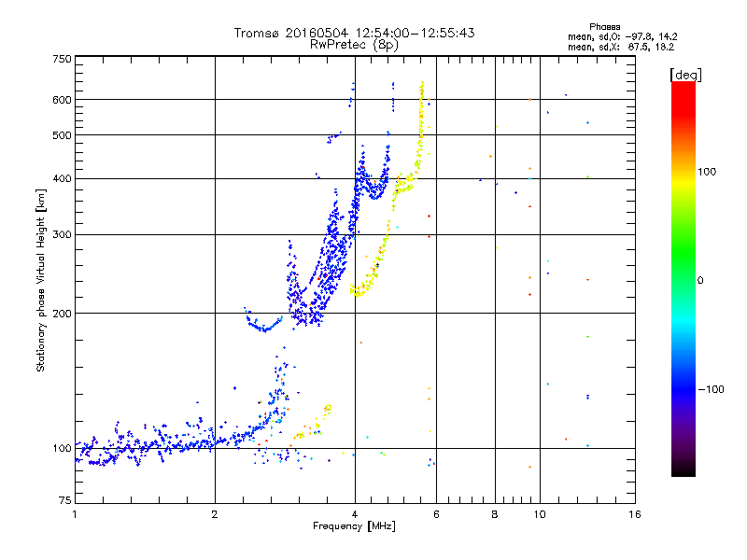Screen dimensions: 747x560
Task: Click the y-axis tick label '500'
Action: 62,135
